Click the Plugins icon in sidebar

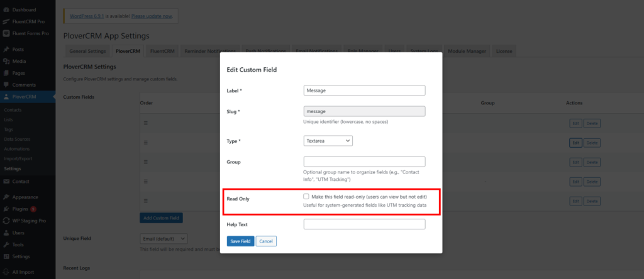coord(6,209)
